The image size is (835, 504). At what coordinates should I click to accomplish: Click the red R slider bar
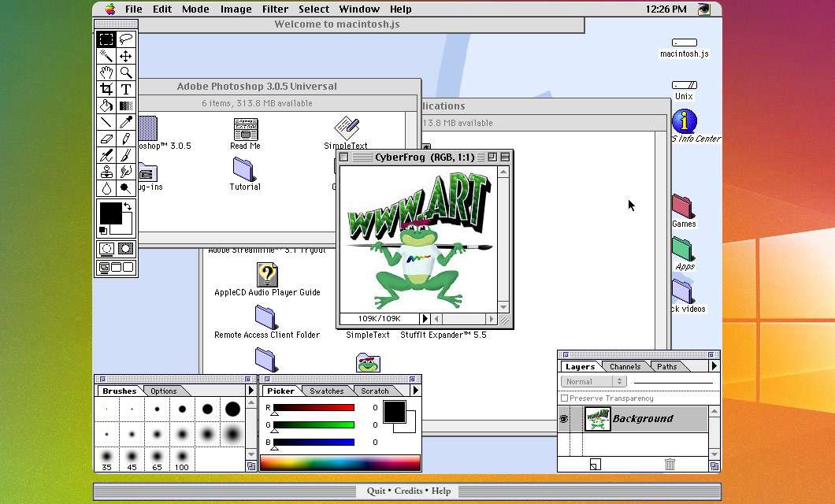tap(314, 408)
